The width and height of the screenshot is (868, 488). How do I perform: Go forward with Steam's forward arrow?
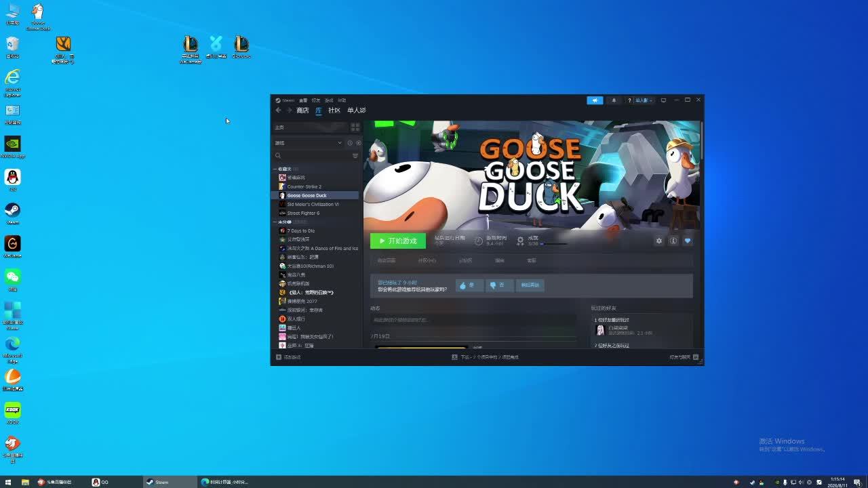pyautogui.click(x=289, y=110)
